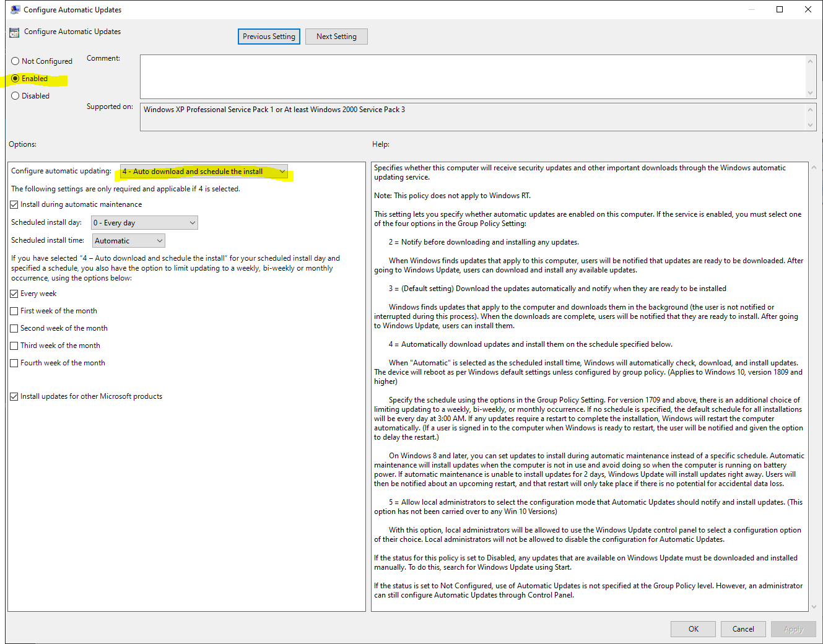The height and width of the screenshot is (644, 823).
Task: Click the "Options:" label
Action: [x=22, y=144]
